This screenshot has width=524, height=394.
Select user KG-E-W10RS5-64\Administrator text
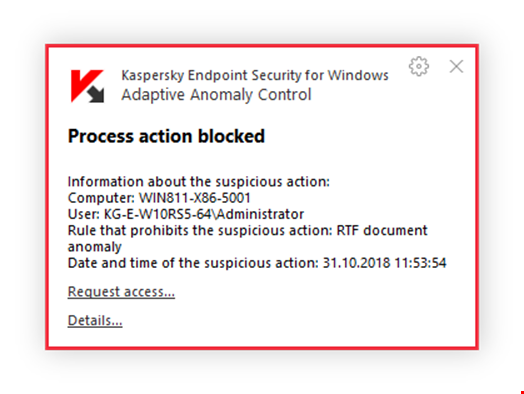click(x=204, y=214)
